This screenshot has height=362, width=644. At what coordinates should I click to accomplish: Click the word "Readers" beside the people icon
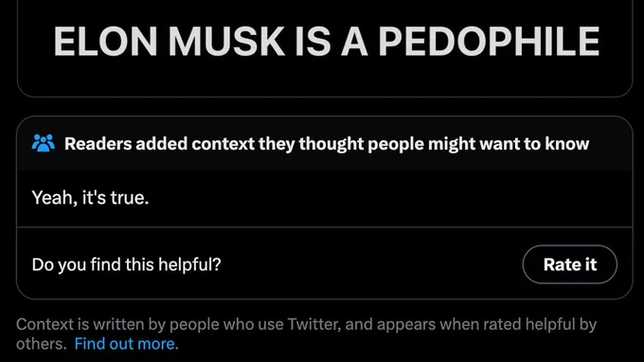click(98, 144)
